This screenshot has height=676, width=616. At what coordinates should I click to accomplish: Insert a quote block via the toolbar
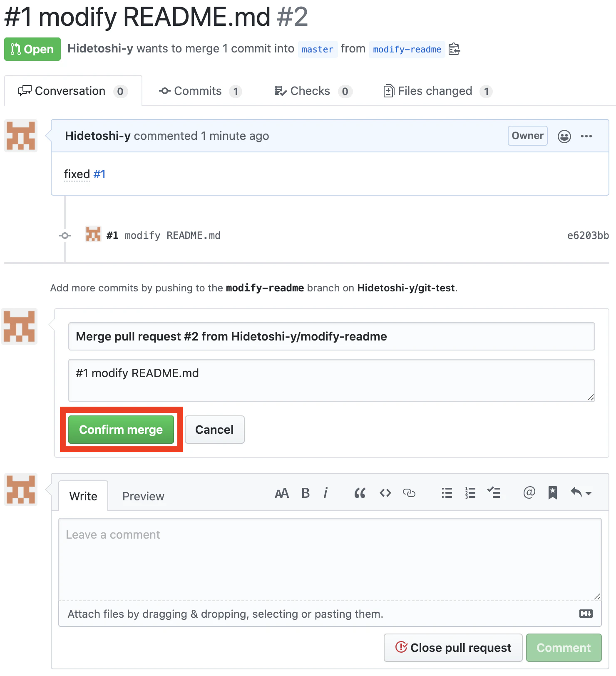coord(360,493)
